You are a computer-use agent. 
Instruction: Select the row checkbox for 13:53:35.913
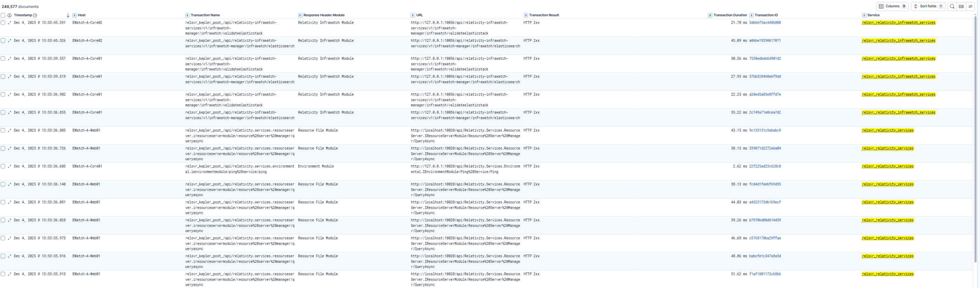[3, 274]
